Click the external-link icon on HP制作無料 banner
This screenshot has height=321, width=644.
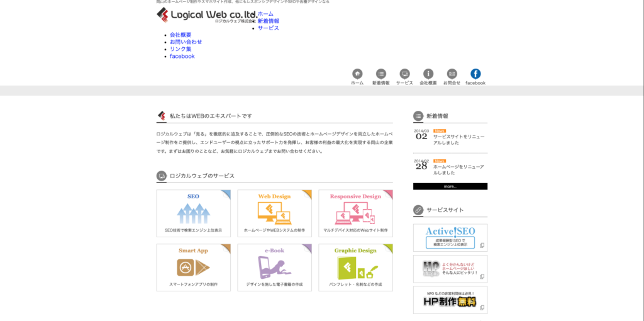tap(482, 307)
